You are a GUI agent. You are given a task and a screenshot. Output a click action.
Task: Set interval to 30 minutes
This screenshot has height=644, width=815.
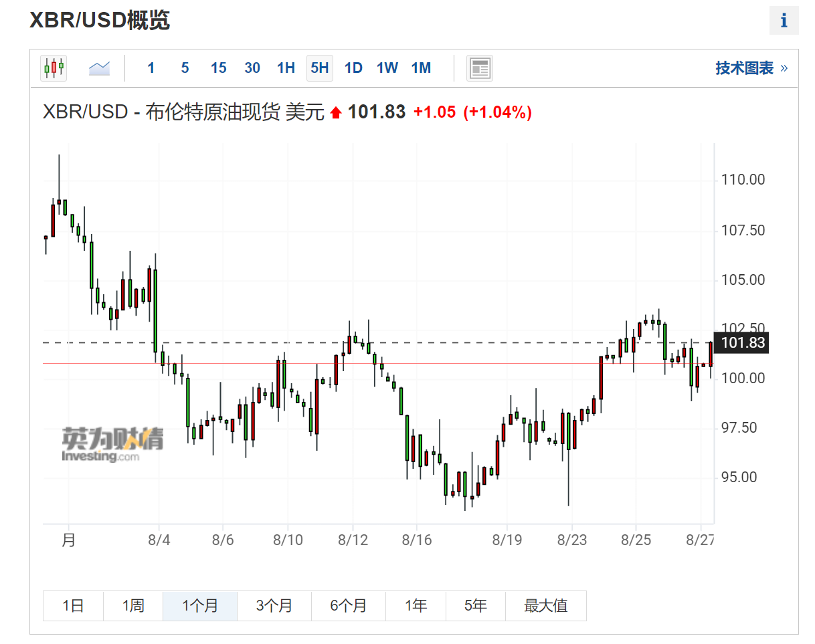pyautogui.click(x=252, y=68)
